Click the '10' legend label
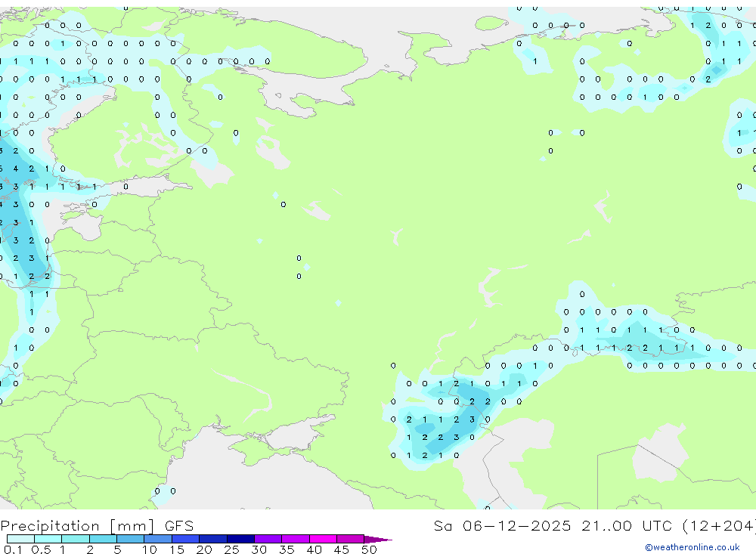This screenshot has width=756, height=554. coord(150,549)
